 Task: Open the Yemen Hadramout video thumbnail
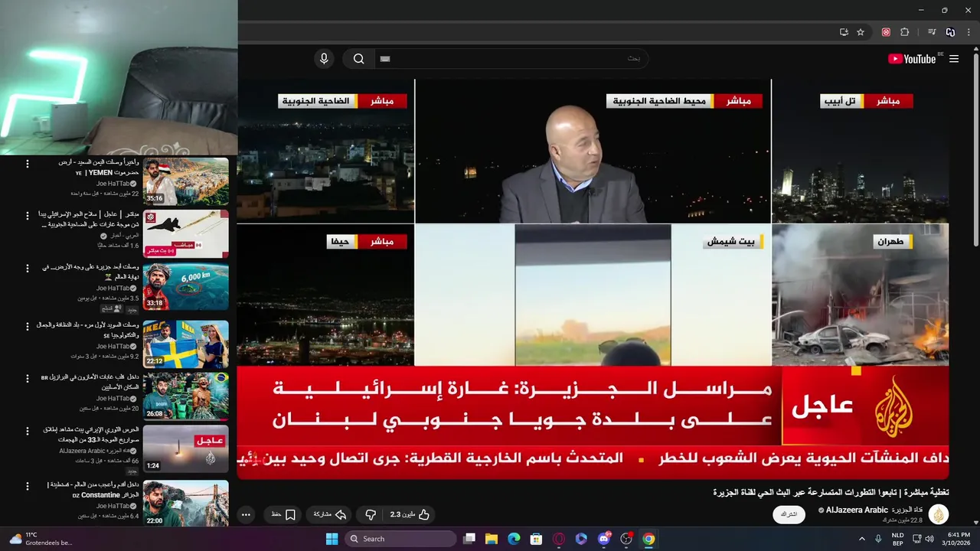[x=185, y=181]
